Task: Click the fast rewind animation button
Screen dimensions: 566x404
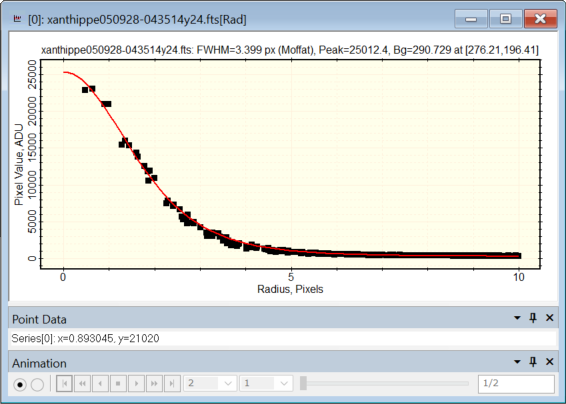Action: [82, 383]
